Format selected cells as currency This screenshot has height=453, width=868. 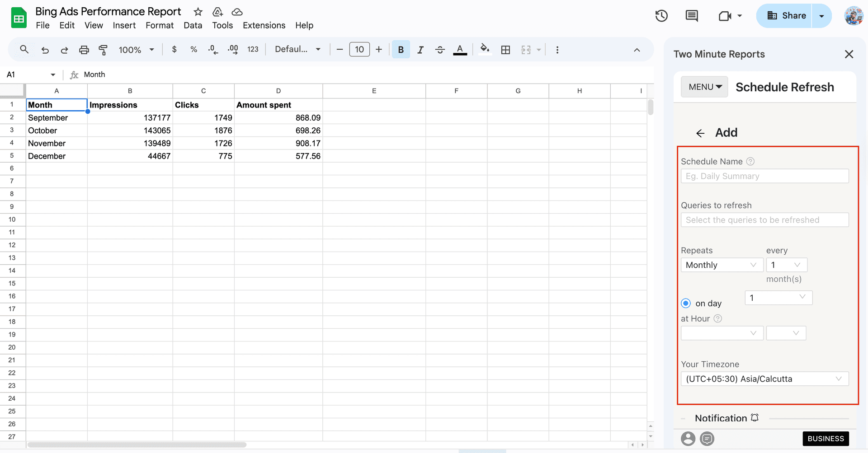click(x=174, y=50)
